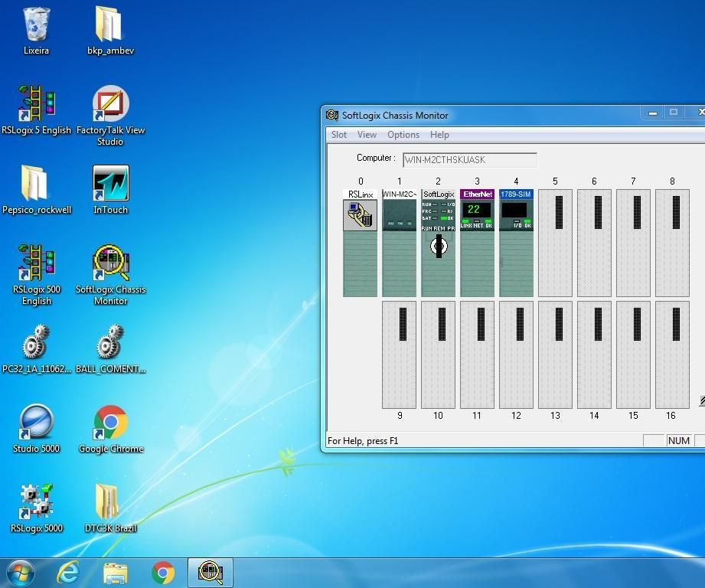Click SoftLogix Chassis Monitor taskbar button
Viewport: 705px width, 588px height.
(210, 572)
